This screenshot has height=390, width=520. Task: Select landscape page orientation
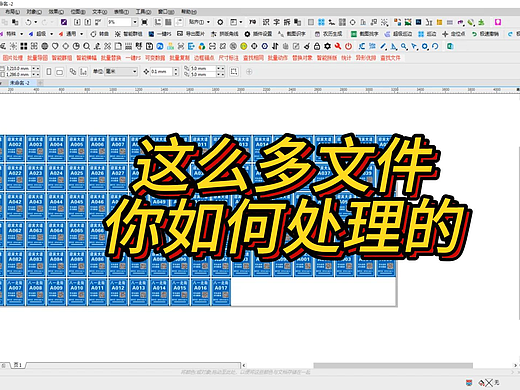(59, 72)
